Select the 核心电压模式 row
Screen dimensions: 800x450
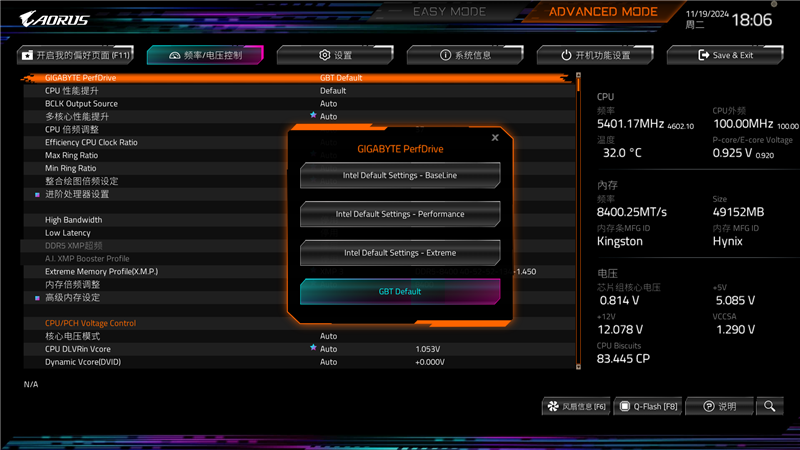point(299,336)
